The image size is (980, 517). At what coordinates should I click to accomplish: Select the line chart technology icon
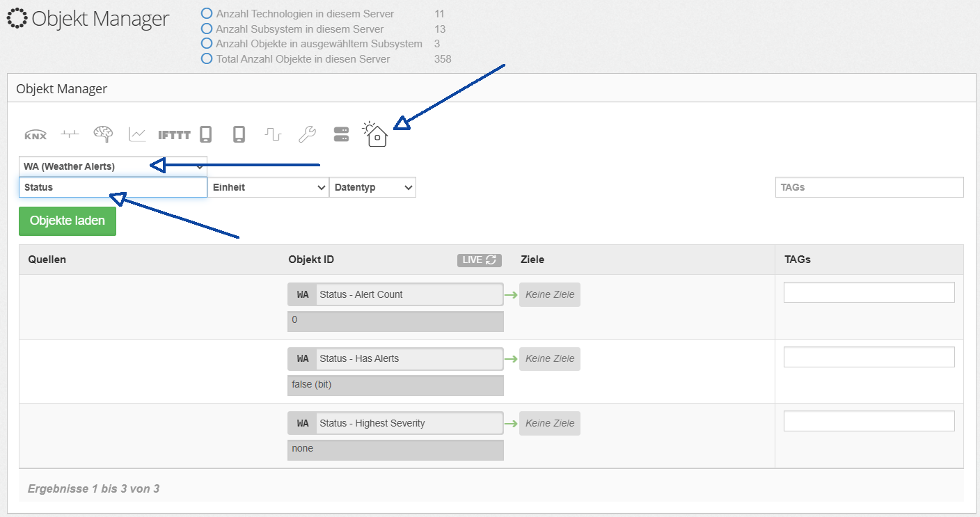point(137,134)
